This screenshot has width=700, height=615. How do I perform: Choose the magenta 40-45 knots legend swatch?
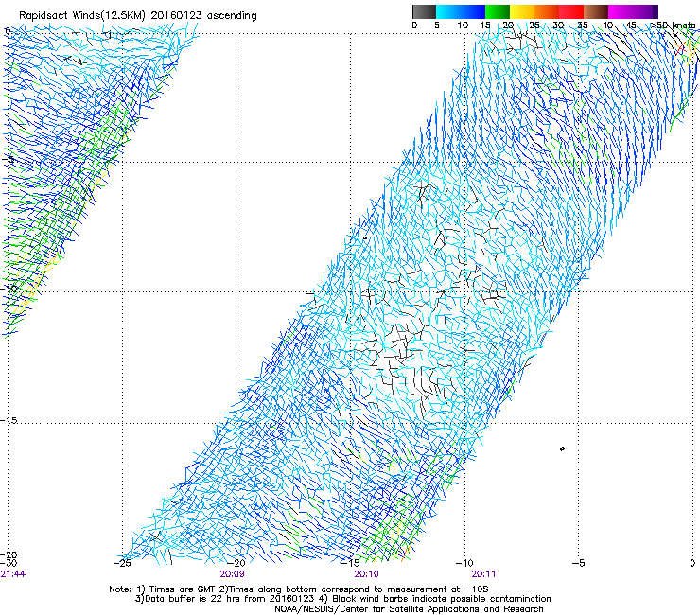[x=621, y=11]
